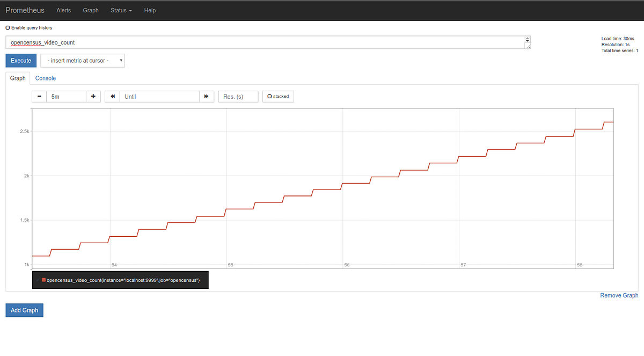644x356 pixels.
Task: Enable query history
Action: 7,27
